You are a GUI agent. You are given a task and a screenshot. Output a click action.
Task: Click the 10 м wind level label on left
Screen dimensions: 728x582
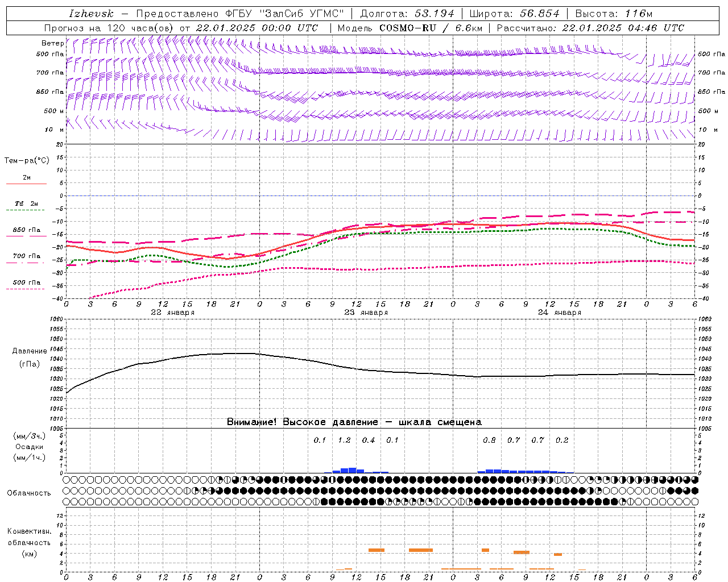pos(55,130)
